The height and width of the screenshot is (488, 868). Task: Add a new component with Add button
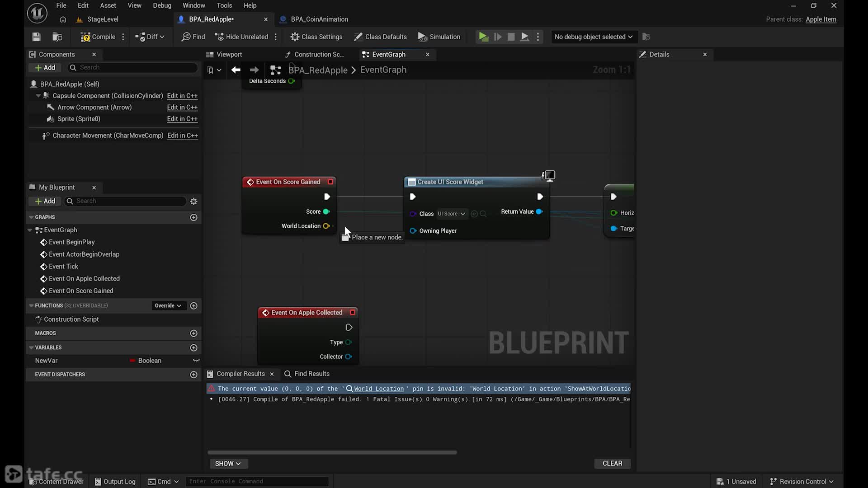(45, 68)
